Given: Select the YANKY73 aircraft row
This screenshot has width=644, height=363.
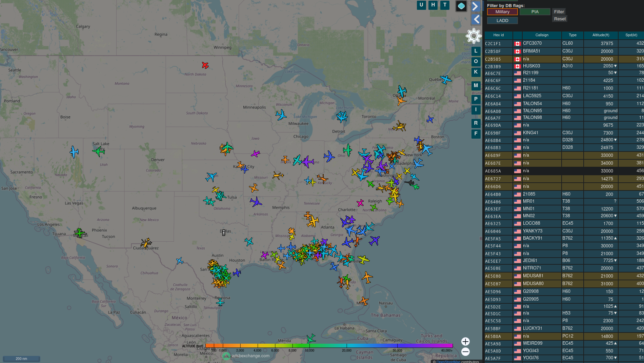Looking at the screenshot, I should [564, 231].
